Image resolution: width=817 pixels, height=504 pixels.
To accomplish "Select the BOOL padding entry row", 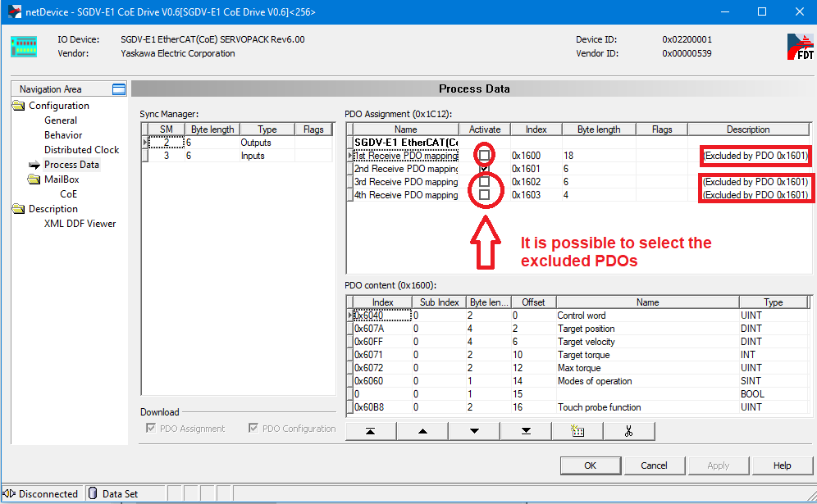I will pyautogui.click(x=578, y=394).
